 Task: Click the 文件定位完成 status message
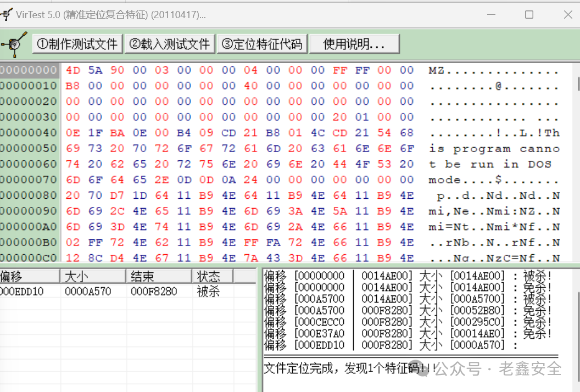click(350, 368)
